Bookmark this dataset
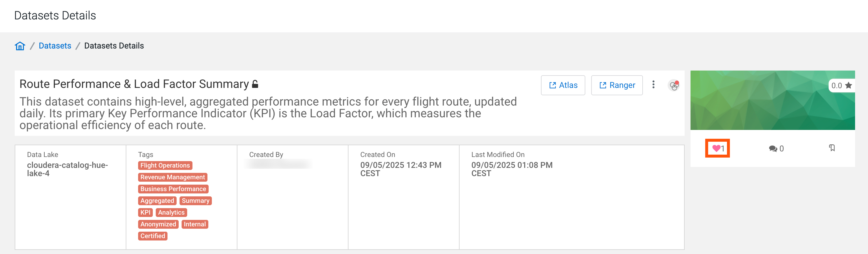 tap(832, 148)
